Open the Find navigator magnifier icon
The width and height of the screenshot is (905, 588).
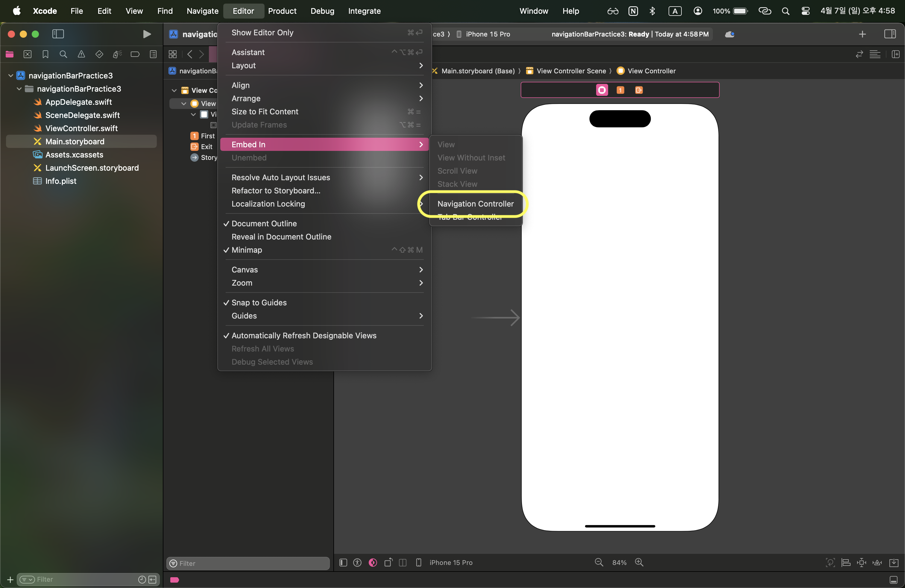coord(63,54)
